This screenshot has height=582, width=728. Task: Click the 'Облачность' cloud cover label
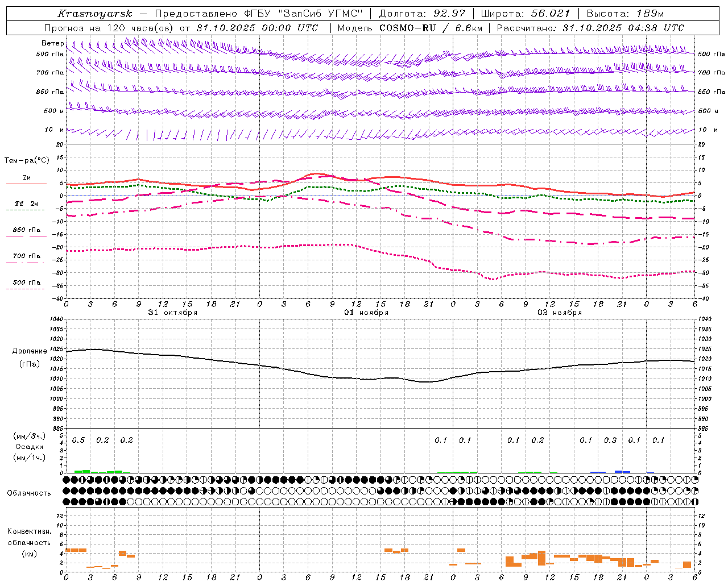click(x=28, y=493)
